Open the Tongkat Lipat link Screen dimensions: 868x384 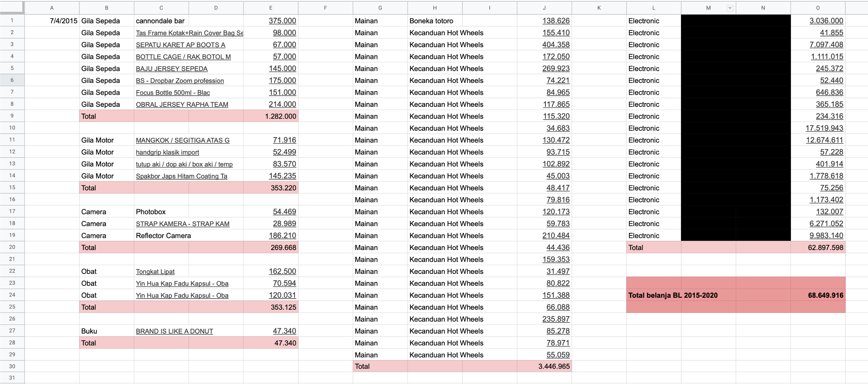point(155,272)
